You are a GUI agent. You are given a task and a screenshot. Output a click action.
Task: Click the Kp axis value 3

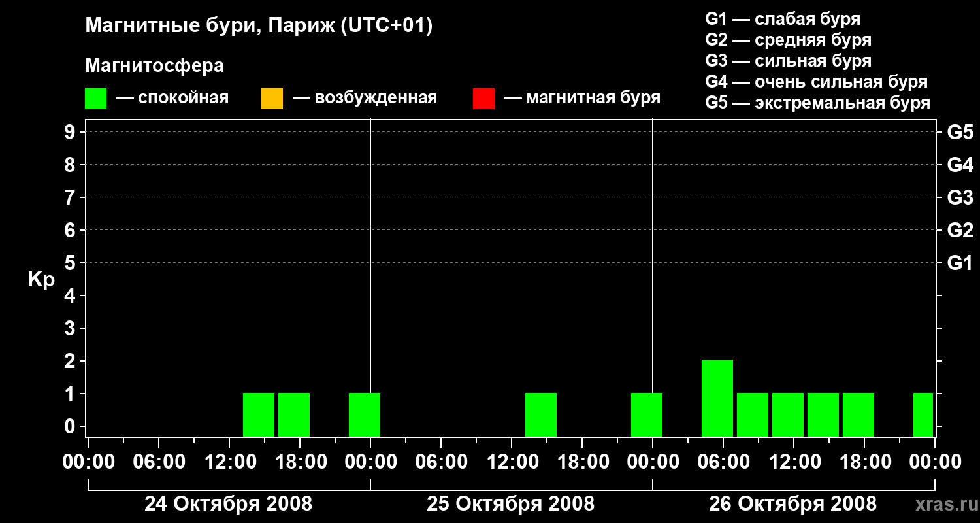(70, 328)
